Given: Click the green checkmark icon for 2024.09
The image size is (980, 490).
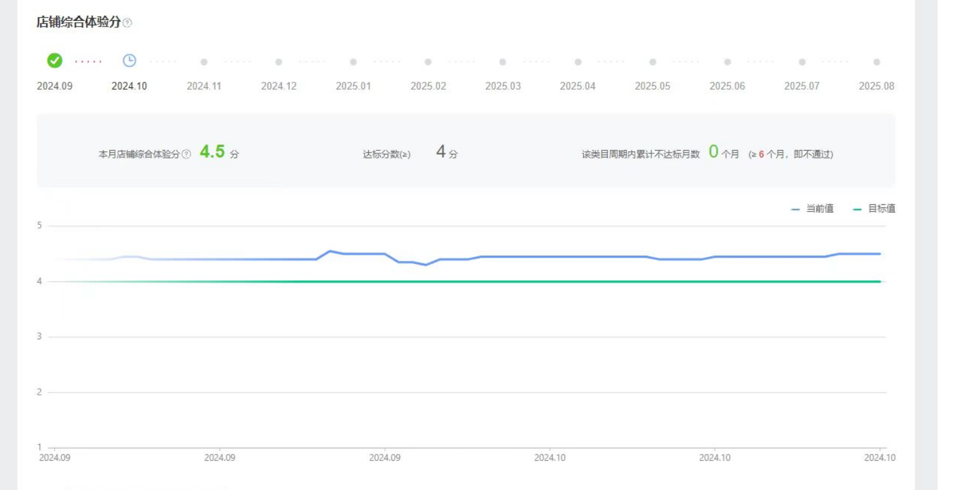Looking at the screenshot, I should click(55, 61).
